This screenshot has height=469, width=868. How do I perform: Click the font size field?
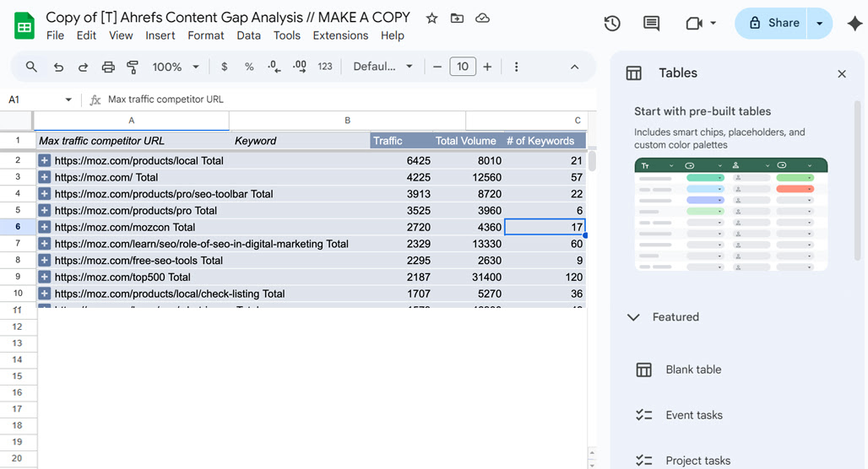462,67
